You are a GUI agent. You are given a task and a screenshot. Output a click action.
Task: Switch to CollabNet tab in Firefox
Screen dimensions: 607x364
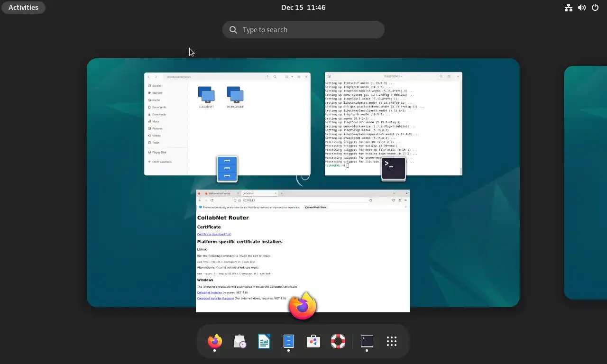(x=259, y=193)
